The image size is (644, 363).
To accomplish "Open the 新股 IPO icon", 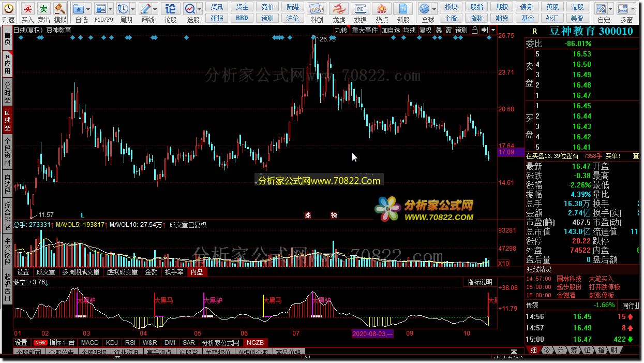I will pyautogui.click(x=403, y=9).
